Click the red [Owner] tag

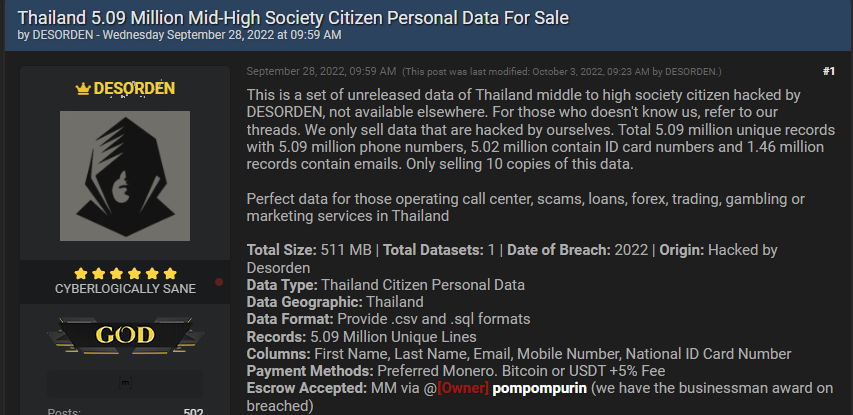click(x=463, y=388)
